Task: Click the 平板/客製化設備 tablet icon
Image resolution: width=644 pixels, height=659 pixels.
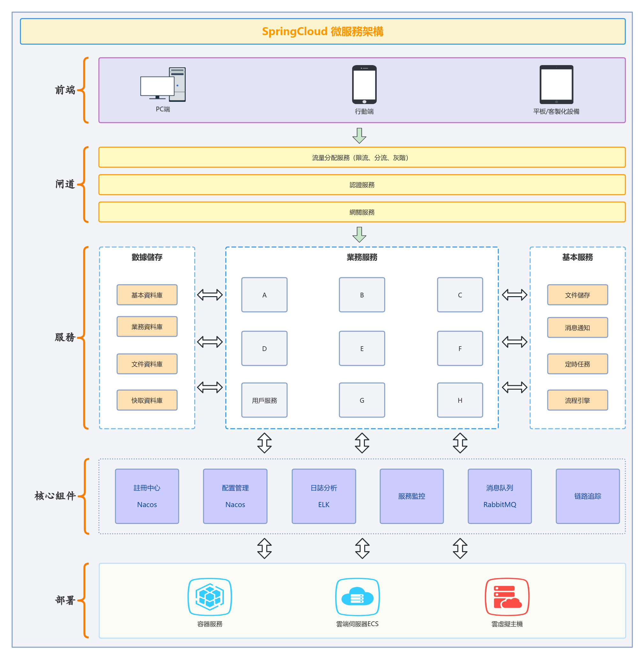Action: click(556, 85)
